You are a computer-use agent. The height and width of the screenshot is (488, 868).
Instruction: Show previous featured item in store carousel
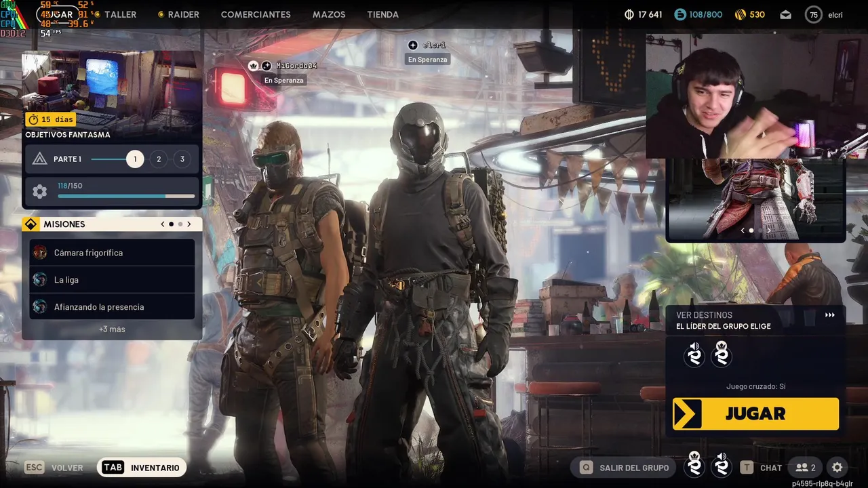(743, 230)
